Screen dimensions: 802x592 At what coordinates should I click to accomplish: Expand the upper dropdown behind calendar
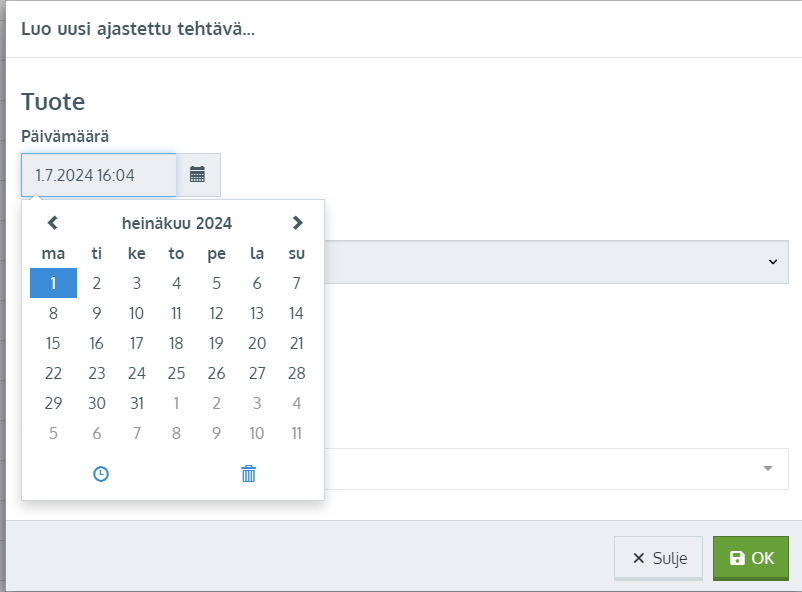pyautogui.click(x=773, y=262)
